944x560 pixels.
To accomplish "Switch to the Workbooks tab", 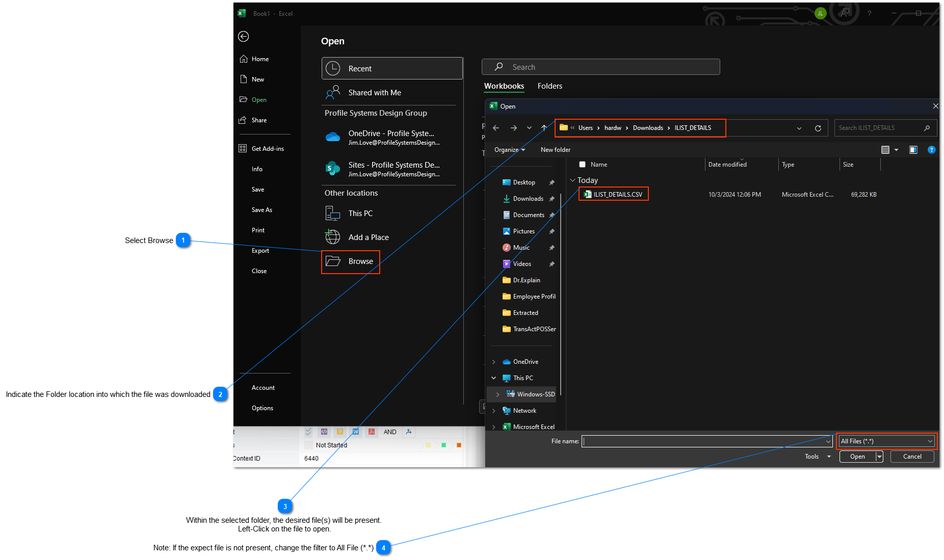I will click(x=504, y=86).
